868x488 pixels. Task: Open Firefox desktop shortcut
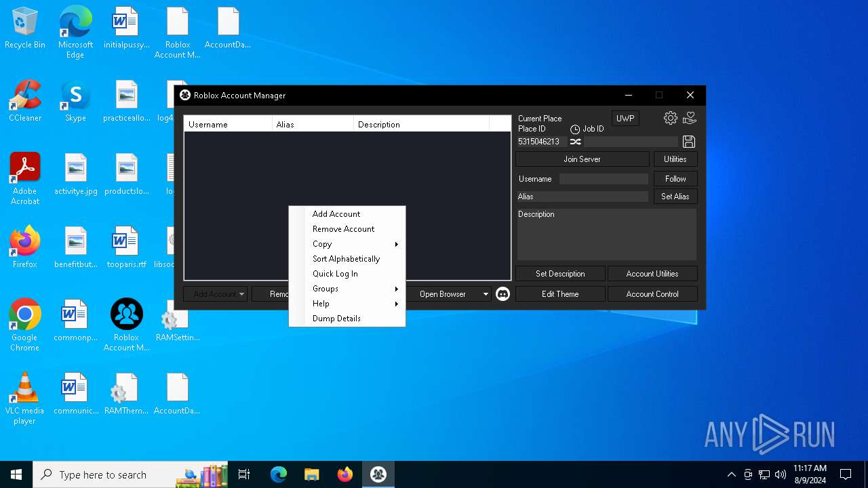[25, 247]
